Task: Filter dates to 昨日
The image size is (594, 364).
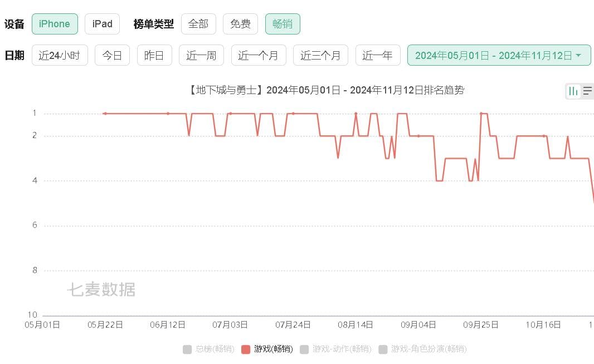Action: [154, 55]
